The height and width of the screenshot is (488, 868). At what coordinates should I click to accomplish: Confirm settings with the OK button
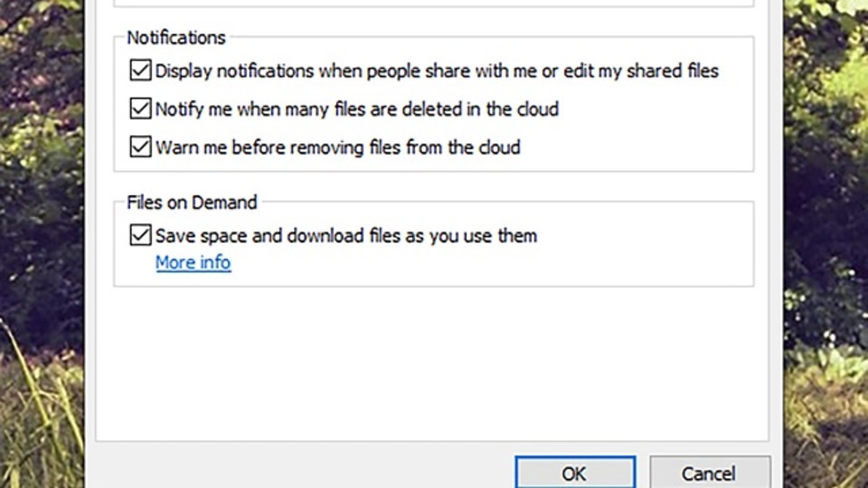[x=575, y=473]
